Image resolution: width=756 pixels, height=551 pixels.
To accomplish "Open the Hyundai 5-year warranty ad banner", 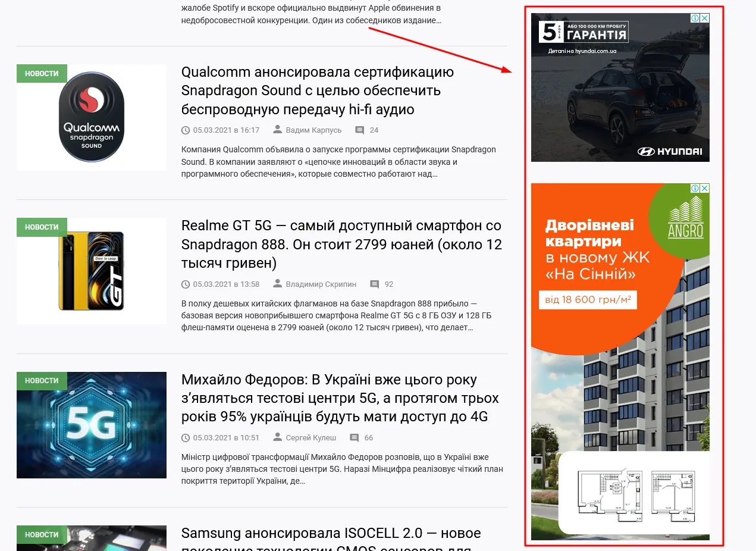I will pyautogui.click(x=620, y=87).
